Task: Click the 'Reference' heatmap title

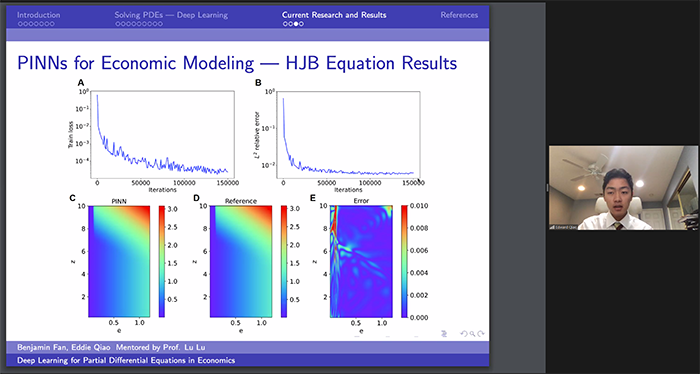Action: pyautogui.click(x=241, y=201)
